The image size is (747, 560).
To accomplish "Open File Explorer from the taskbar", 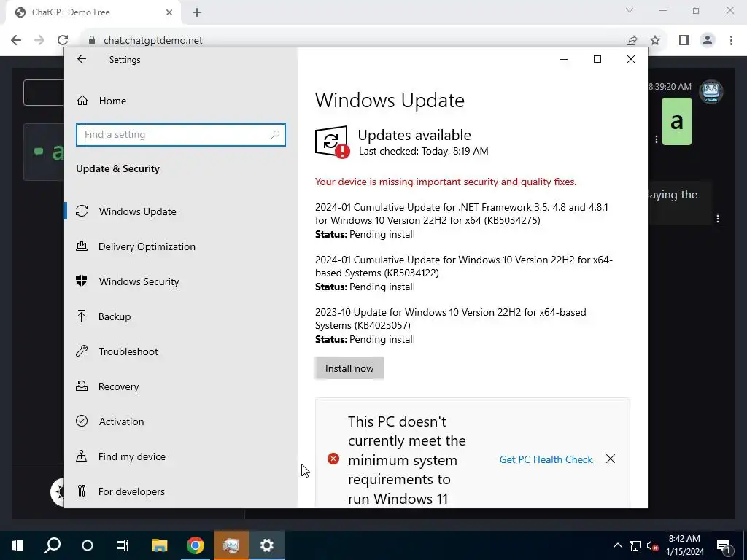I will [x=160, y=545].
